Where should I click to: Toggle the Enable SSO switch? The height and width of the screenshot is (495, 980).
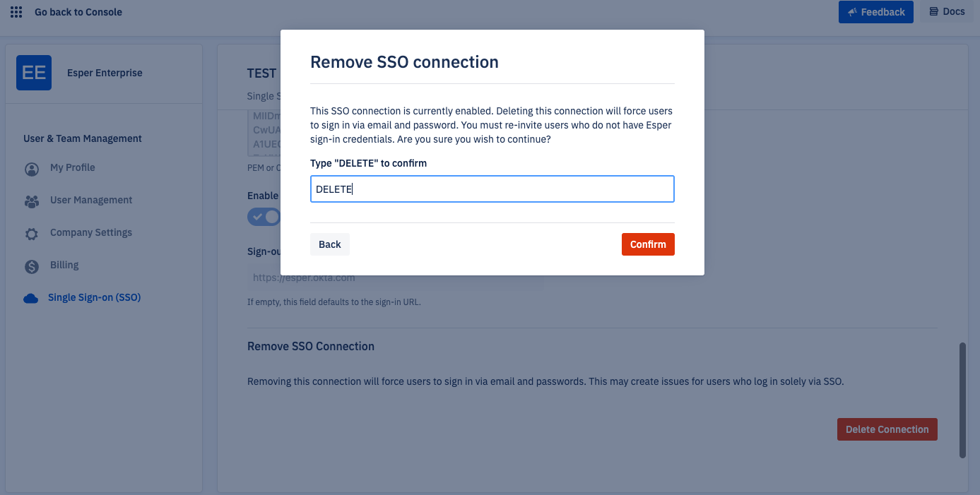[x=264, y=217]
